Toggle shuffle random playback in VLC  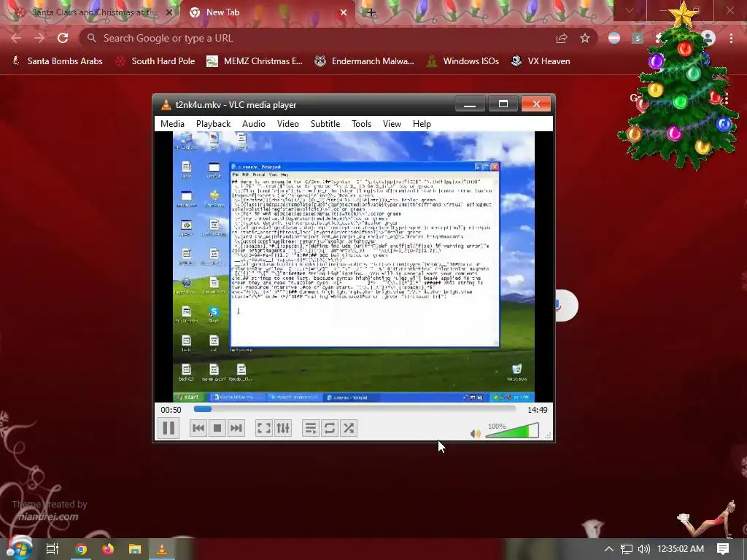click(349, 428)
